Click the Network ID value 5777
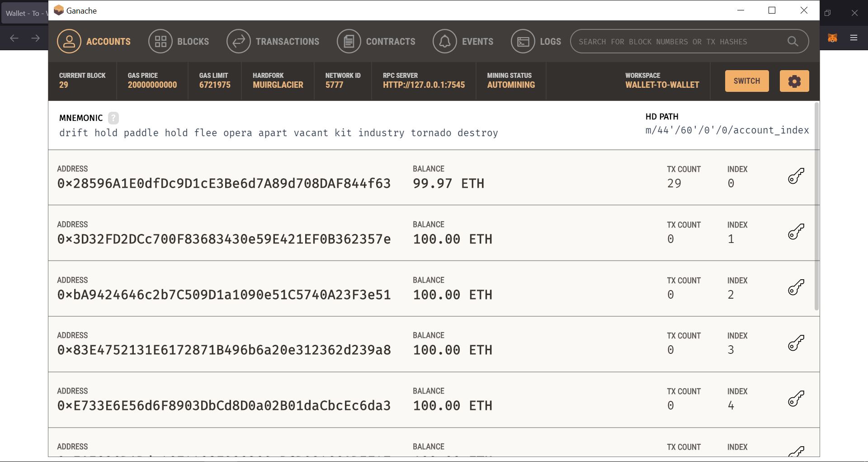The image size is (868, 462). 334,85
